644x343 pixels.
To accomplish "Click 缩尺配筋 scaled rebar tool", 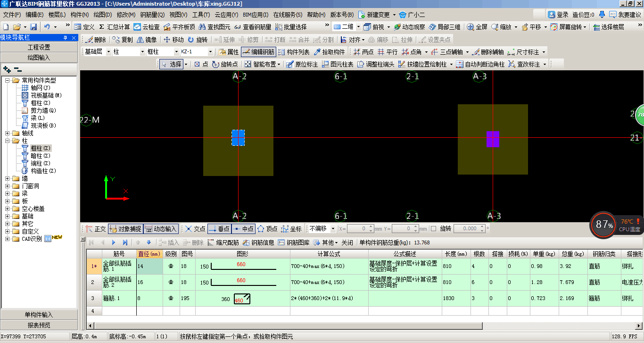I will pyautogui.click(x=223, y=243).
